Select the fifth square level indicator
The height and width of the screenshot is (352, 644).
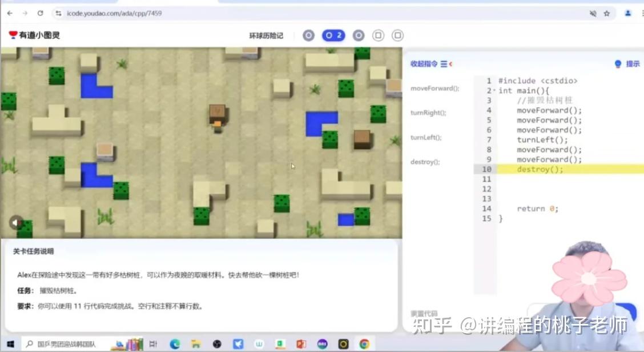[x=397, y=35]
